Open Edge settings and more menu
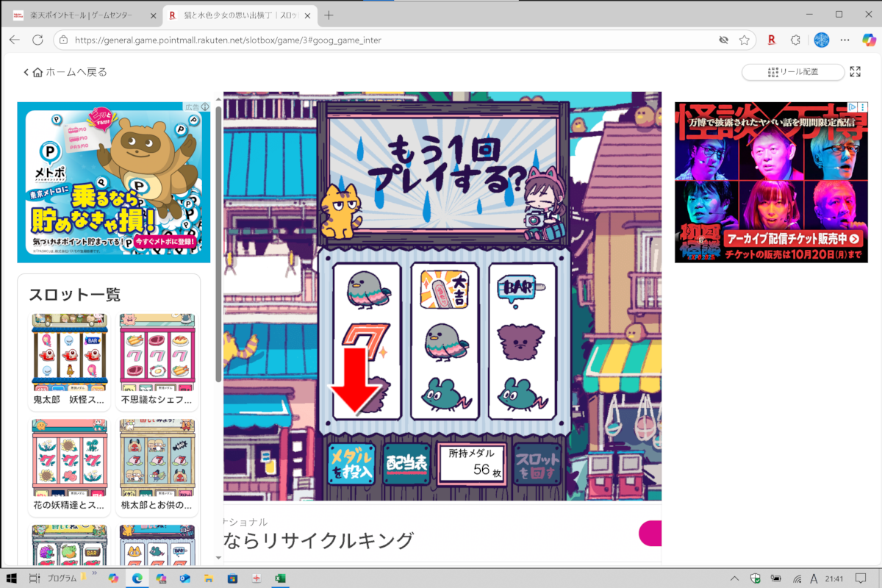 845,40
